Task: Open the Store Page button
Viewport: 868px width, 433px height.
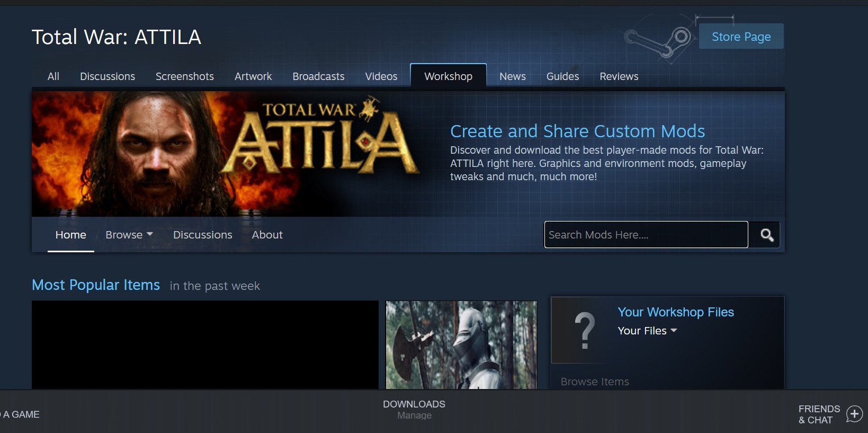Action: (x=741, y=37)
